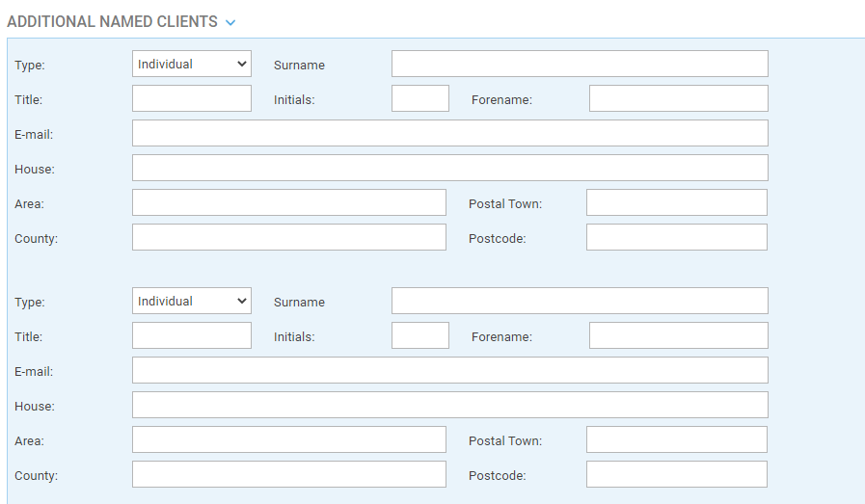Focus the first client's Surname field

point(580,64)
